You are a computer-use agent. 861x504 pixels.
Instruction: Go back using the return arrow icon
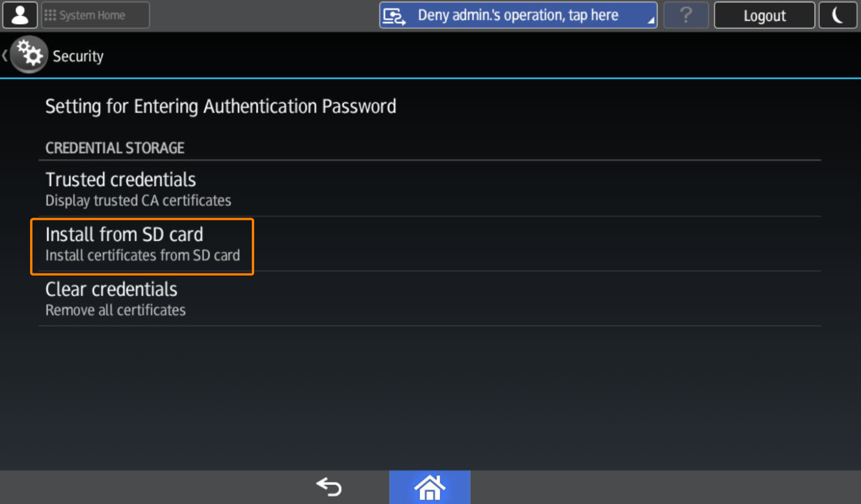(329, 487)
